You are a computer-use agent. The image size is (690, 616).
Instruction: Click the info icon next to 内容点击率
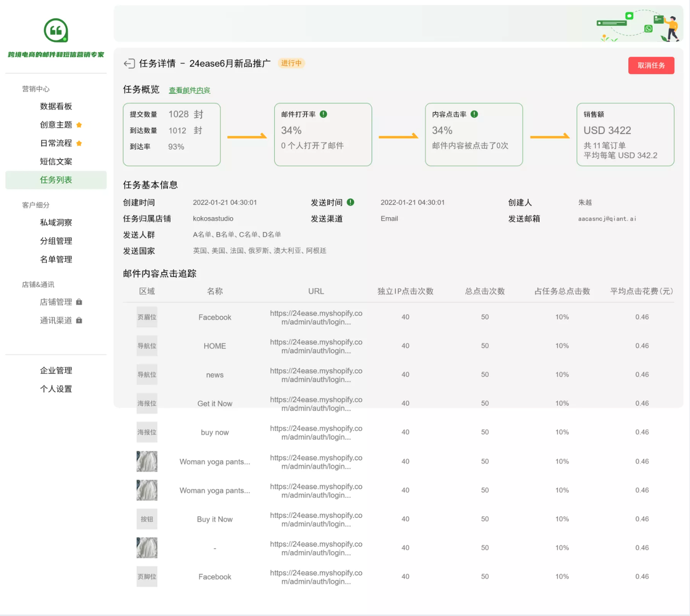point(474,114)
